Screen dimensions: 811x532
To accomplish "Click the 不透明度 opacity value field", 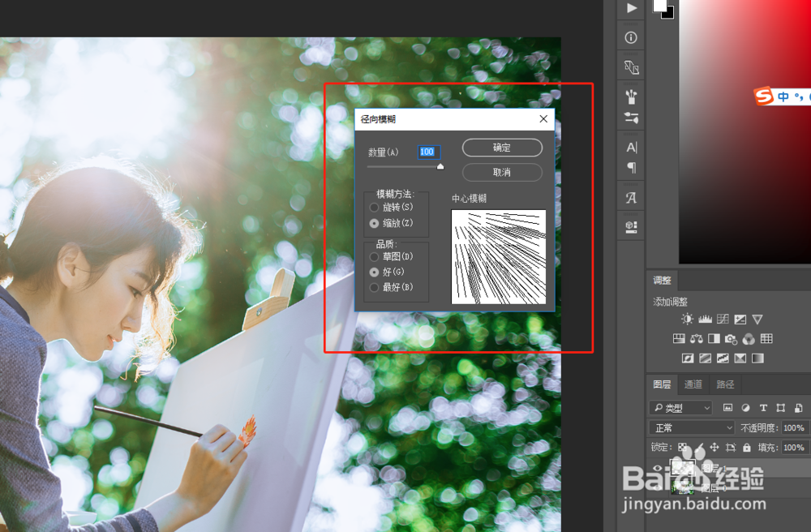I will (x=795, y=427).
